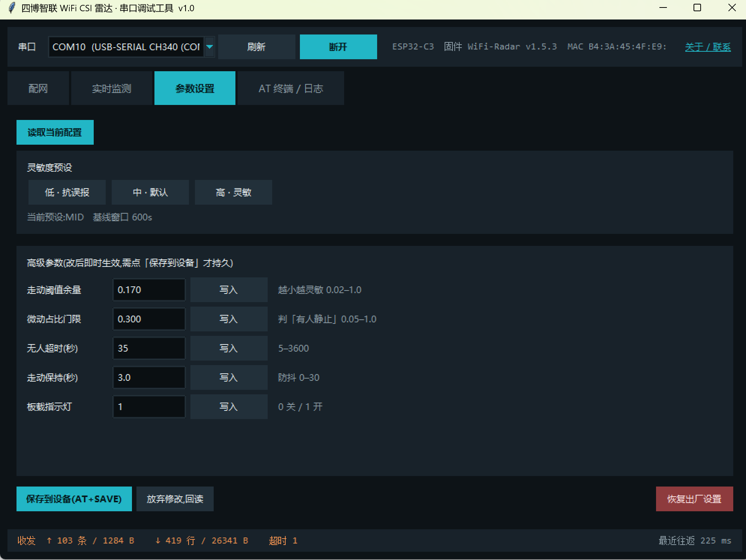The image size is (746, 560).
Task: Click the 读取当前配置 button
Action: [55, 132]
